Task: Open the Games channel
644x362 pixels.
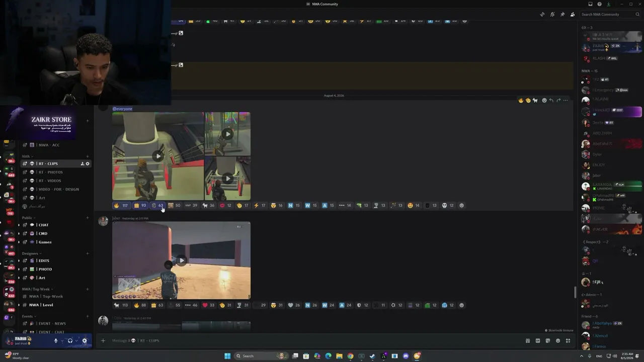Action: coord(55,242)
